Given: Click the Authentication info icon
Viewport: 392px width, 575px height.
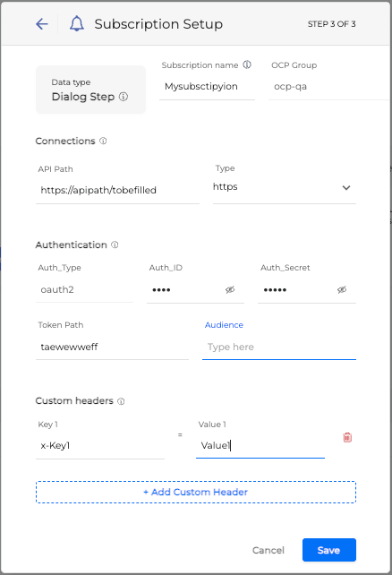Looking at the screenshot, I should pyautogui.click(x=115, y=245).
